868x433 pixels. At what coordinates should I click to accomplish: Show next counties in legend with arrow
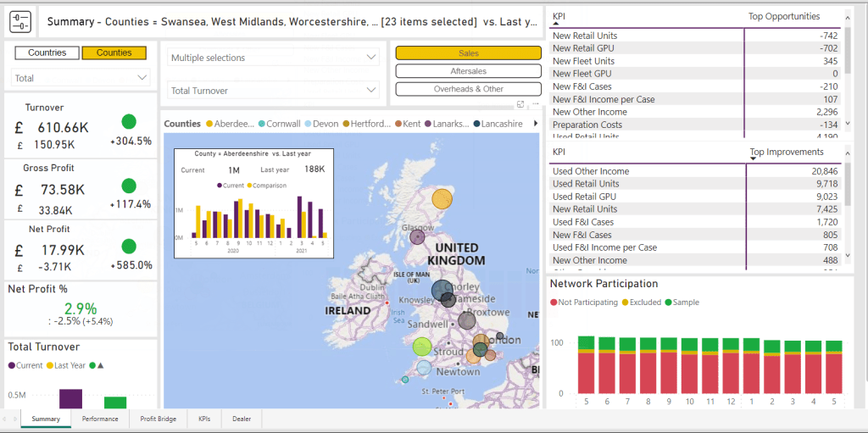click(535, 124)
